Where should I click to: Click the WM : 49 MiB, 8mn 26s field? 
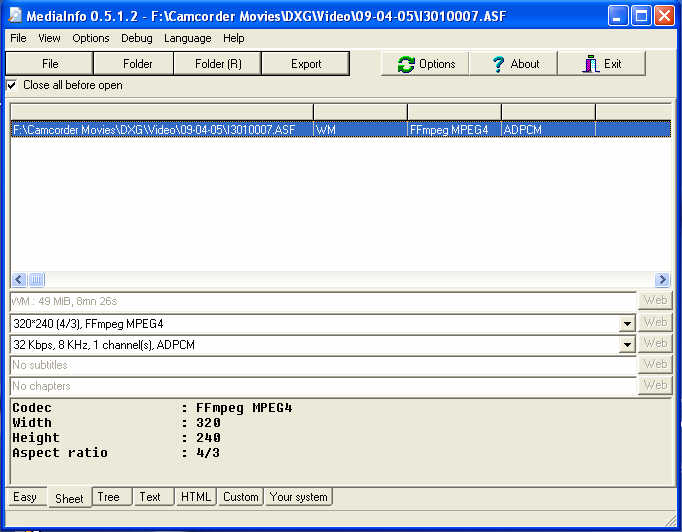point(323,301)
